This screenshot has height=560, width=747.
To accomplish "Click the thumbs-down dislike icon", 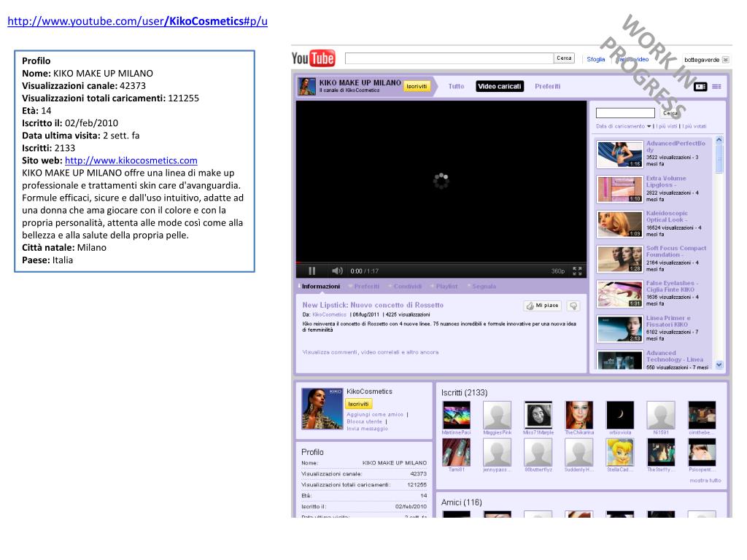I will 573,306.
